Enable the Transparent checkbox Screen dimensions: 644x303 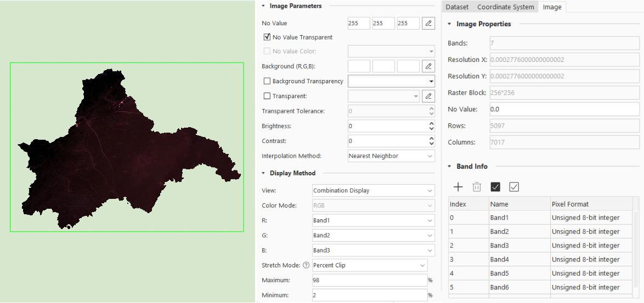pyautogui.click(x=267, y=96)
